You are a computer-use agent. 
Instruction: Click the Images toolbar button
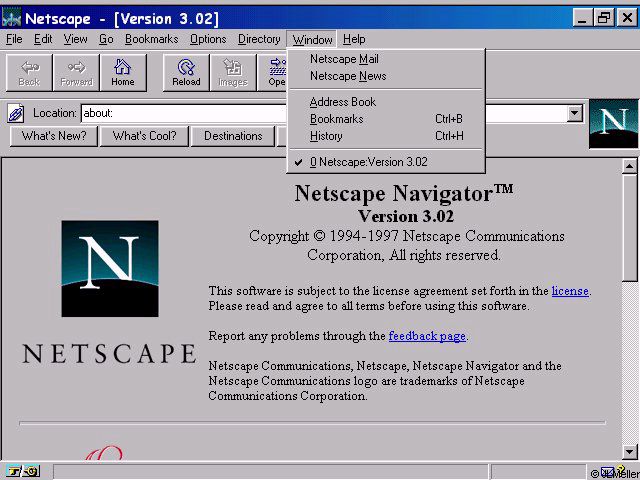(233, 73)
